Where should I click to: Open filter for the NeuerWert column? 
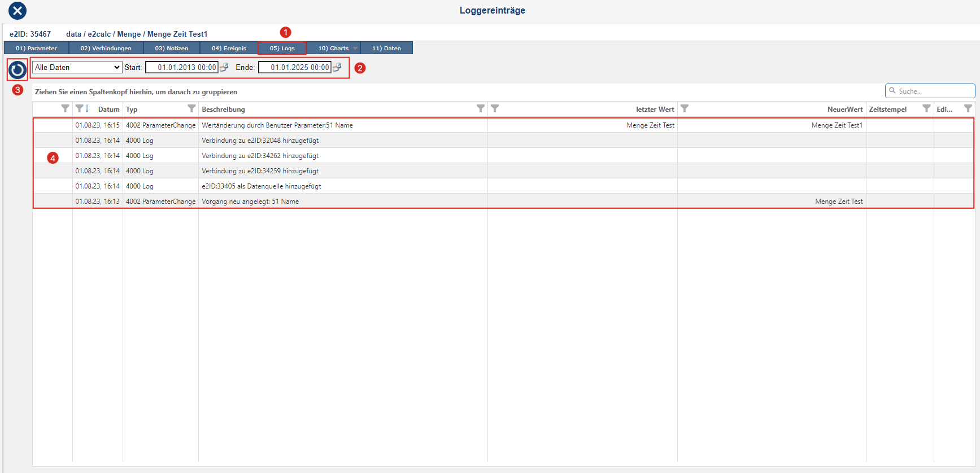coord(685,108)
